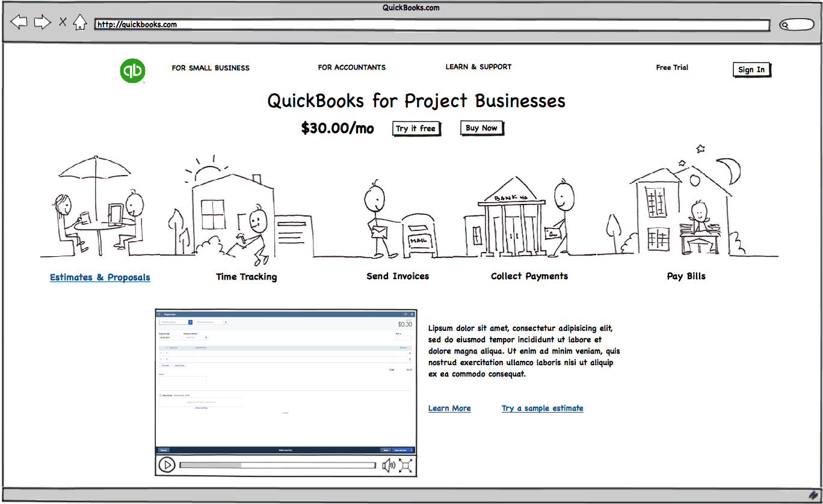Click the Expenses screen video thumbnail
Screen dimensions: 823x504
[x=286, y=383]
